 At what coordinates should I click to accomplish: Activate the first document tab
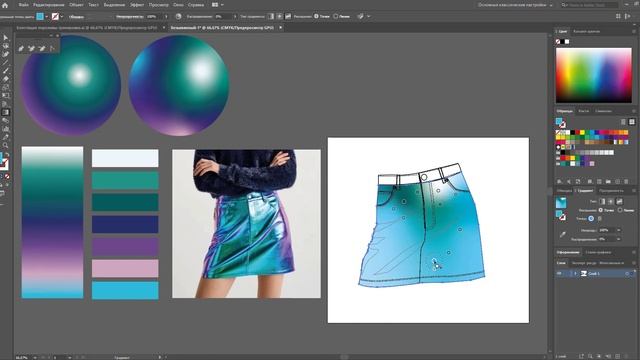coord(87,28)
